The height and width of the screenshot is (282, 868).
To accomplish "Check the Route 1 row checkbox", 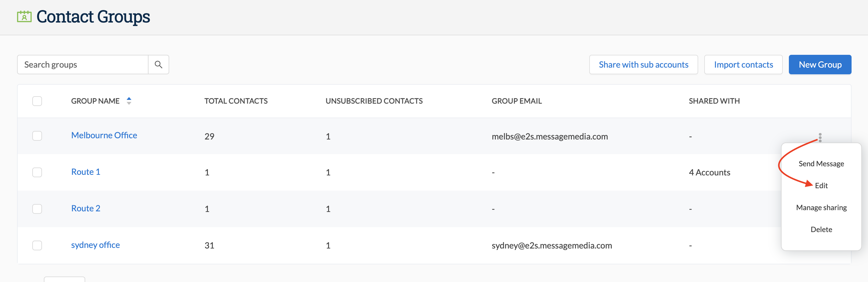I will pyautogui.click(x=37, y=172).
